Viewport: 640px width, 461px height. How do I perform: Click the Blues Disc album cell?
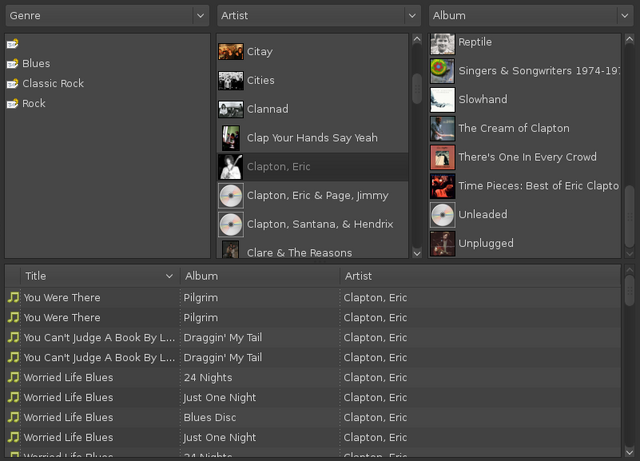pyautogui.click(x=210, y=417)
